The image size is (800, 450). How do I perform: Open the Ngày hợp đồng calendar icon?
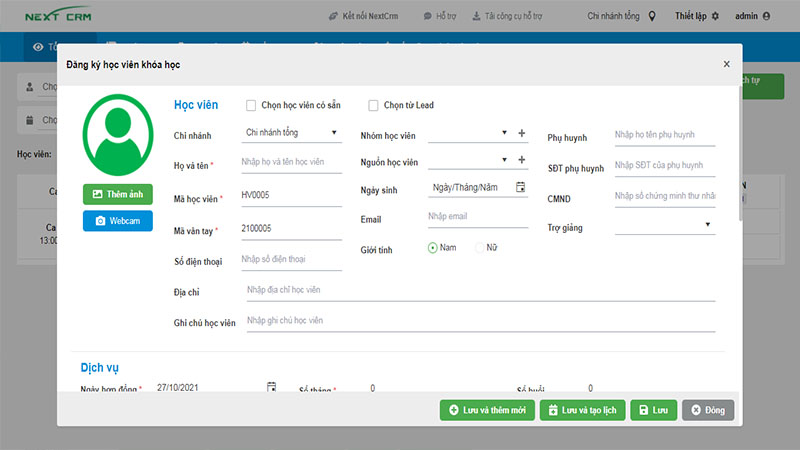pos(271,387)
